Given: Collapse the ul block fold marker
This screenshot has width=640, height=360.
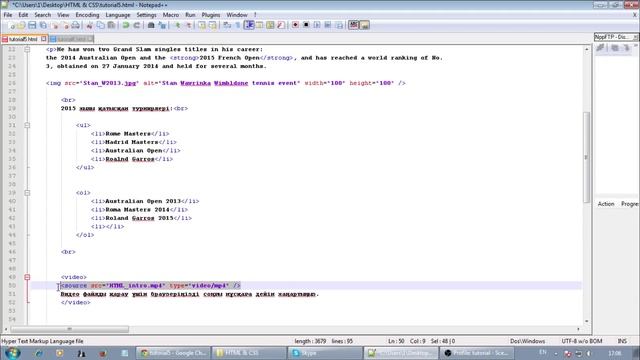Looking at the screenshot, I should 27,125.
